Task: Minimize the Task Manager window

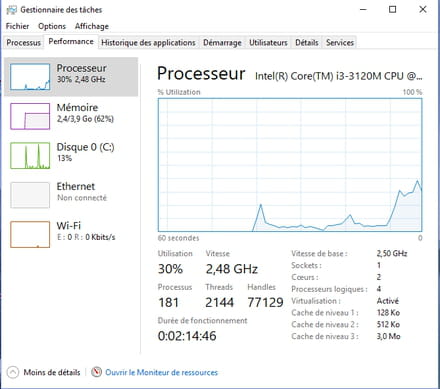Action: 363,9
